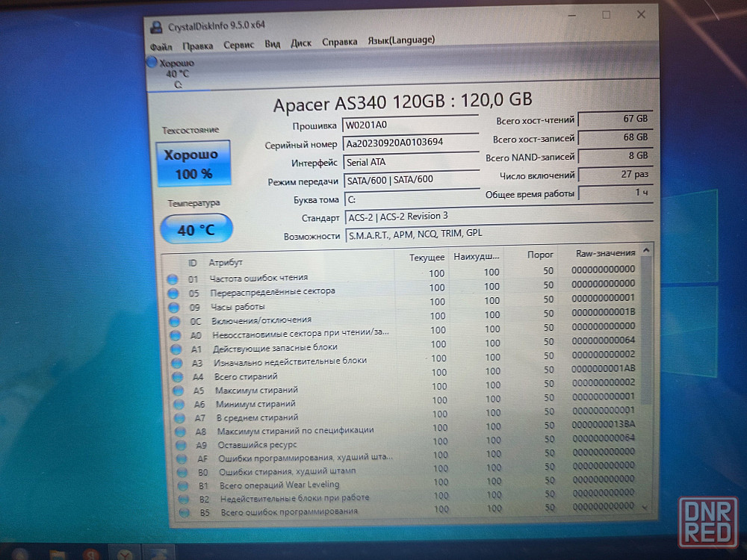This screenshot has width=747, height=560.
Task: Click the ID column header
Action: coord(193,263)
